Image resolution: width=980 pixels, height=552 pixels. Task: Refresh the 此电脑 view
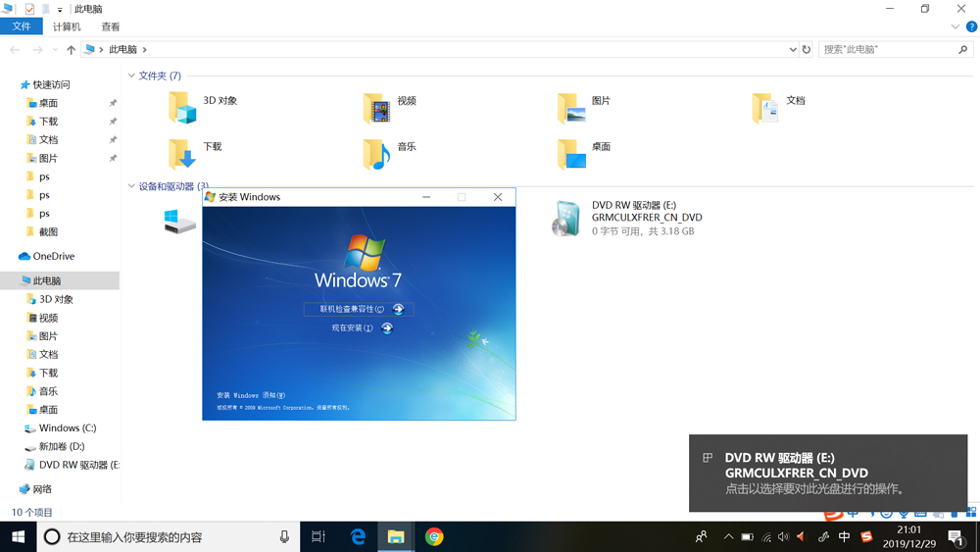[x=807, y=49]
